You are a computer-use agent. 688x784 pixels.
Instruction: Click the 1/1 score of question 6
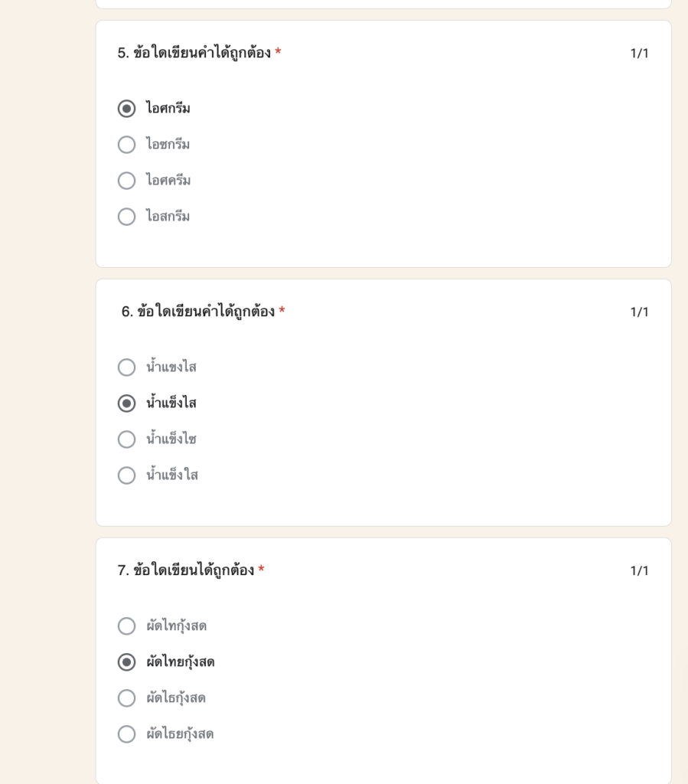click(639, 312)
